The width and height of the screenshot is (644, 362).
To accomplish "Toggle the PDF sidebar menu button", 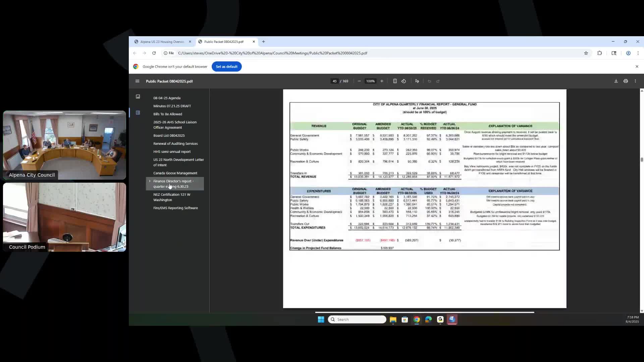I will [x=137, y=81].
